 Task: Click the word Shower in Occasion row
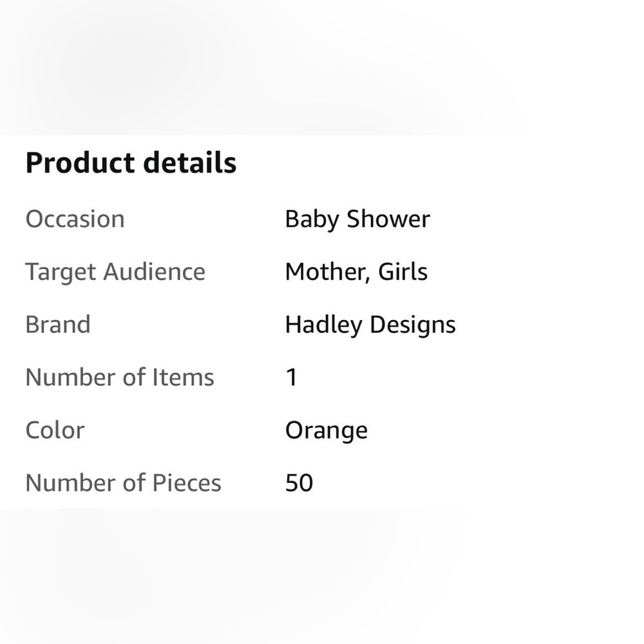pyautogui.click(x=388, y=219)
